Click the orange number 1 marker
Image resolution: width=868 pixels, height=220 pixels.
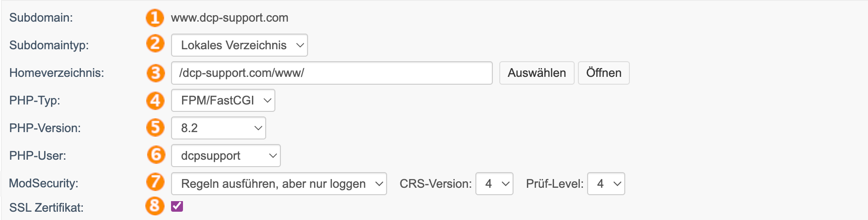(155, 18)
